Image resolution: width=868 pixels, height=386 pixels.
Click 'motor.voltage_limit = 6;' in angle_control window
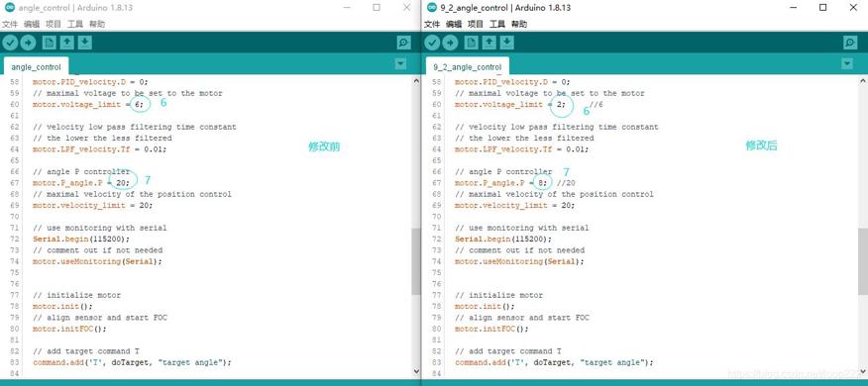pos(87,105)
